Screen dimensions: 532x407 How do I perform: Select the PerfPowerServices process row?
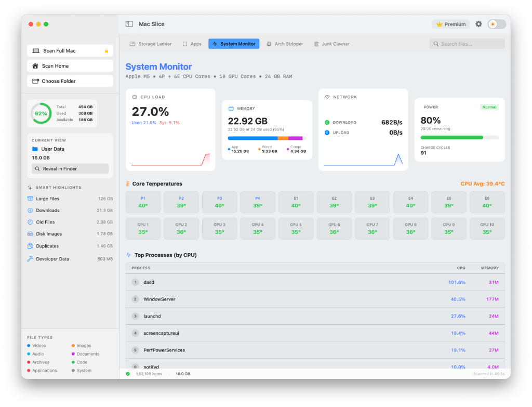315,350
